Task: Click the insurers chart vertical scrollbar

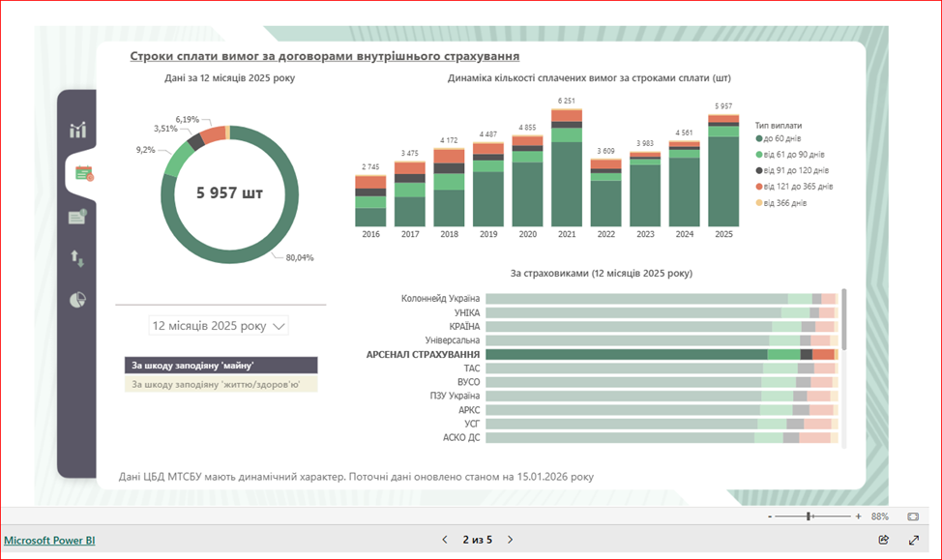Action: [844, 319]
